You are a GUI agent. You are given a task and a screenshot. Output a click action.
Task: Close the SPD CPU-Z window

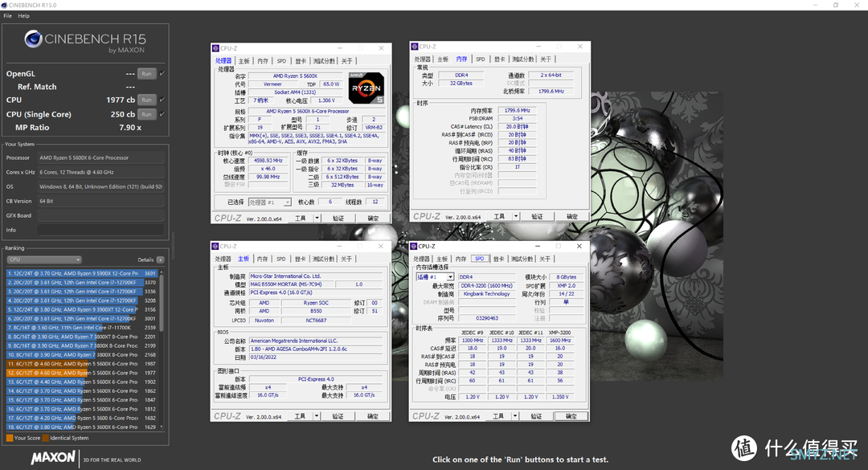click(x=579, y=247)
